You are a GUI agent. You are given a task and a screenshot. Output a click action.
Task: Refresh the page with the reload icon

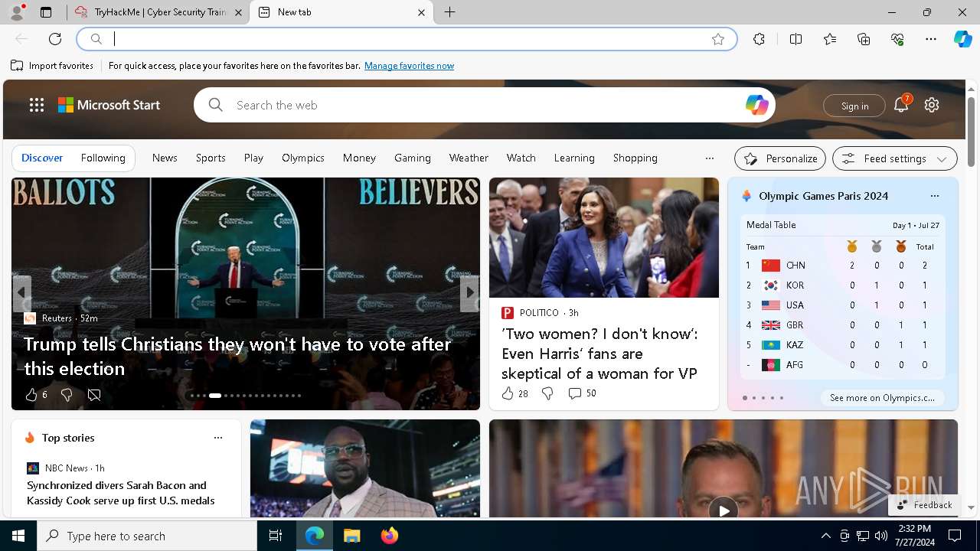tap(55, 39)
